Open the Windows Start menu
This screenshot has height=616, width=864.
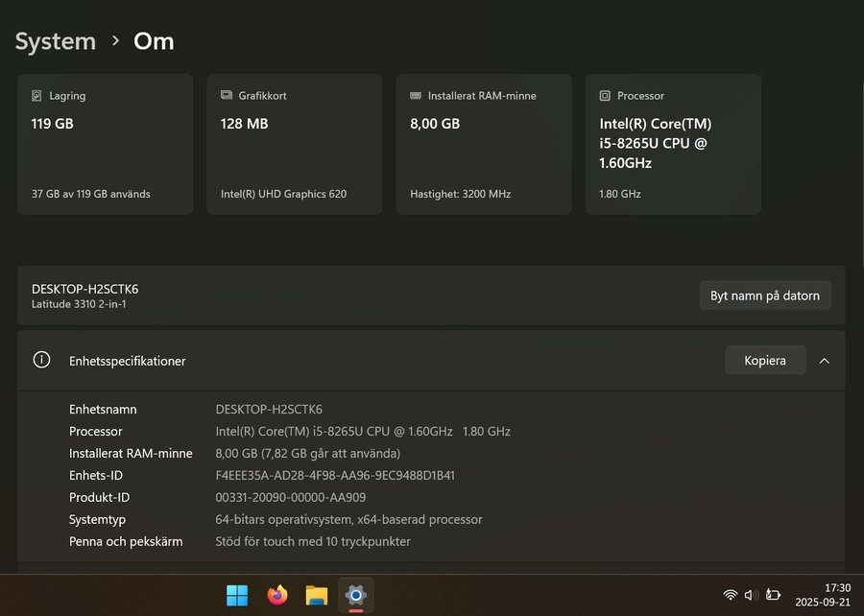(237, 596)
